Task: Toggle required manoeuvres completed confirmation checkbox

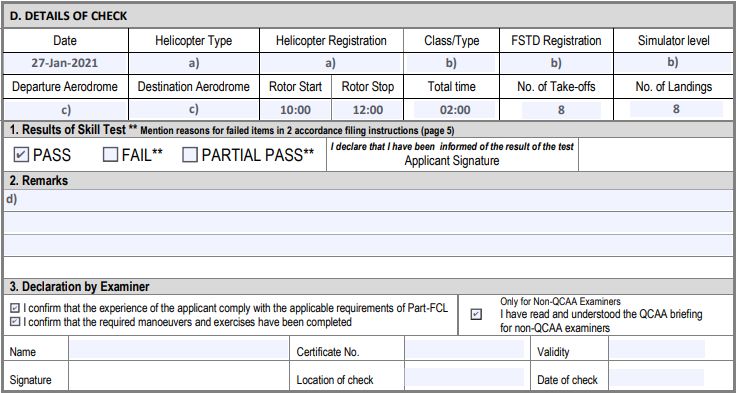Action: [16, 322]
